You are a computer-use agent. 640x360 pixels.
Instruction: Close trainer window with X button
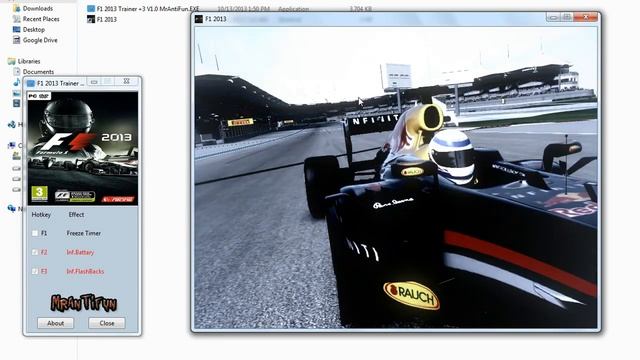tap(127, 82)
